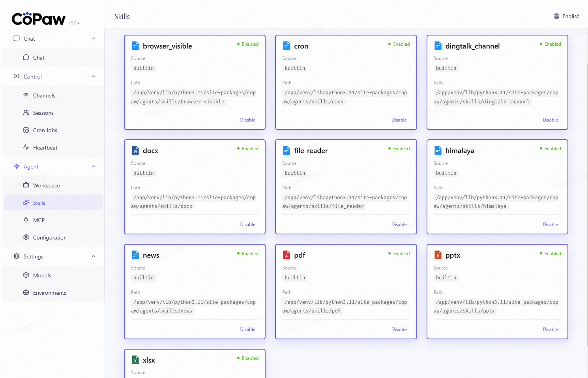Switch language via English button
588x378 pixels.
571,16
